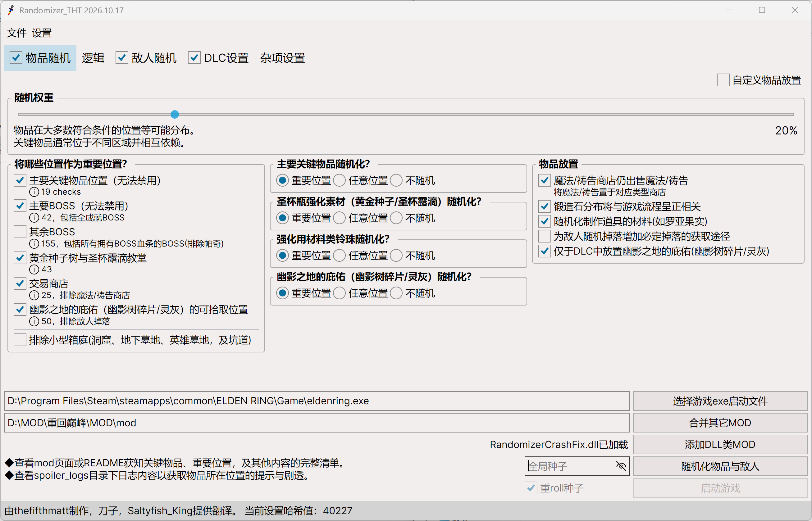The image size is (812, 521).
Task: Select 任意位置 for 主要关键物品随机化
Action: coord(339,180)
